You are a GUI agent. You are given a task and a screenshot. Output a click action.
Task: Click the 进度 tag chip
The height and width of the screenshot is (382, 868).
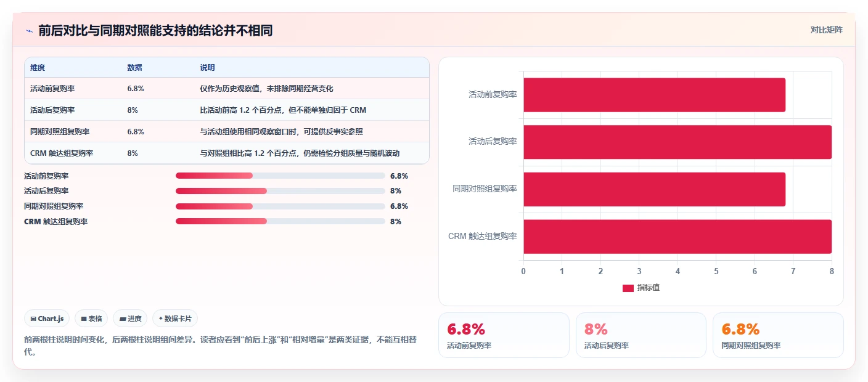point(130,319)
